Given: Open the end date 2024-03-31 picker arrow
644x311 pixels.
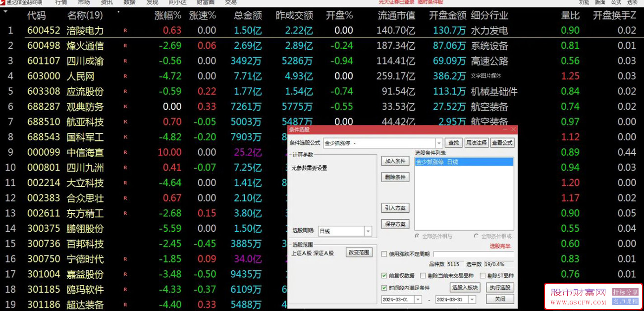Looking at the screenshot, I should click(472, 300).
